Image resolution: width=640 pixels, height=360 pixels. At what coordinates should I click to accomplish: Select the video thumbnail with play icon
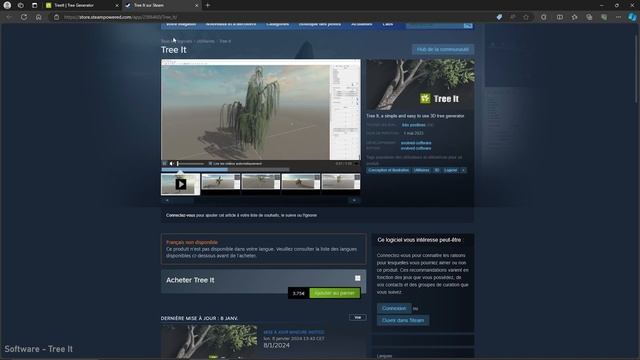180,184
